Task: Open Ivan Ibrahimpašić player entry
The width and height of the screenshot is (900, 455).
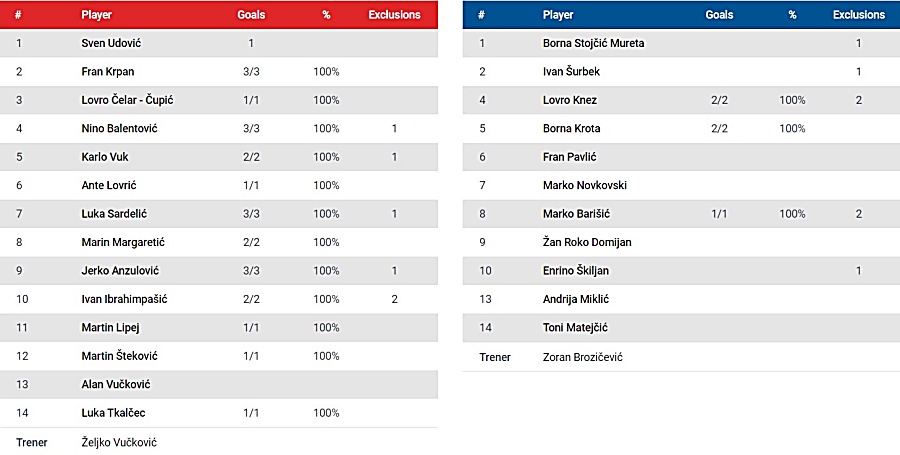Action: tap(126, 299)
